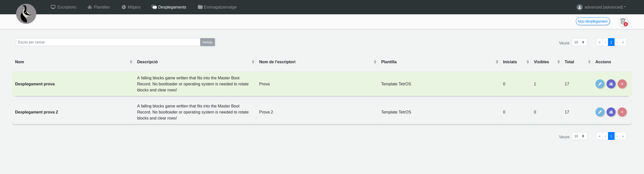Delete Desplegament prova with red X
Image resolution: width=644 pixels, height=174 pixels.
[622, 84]
